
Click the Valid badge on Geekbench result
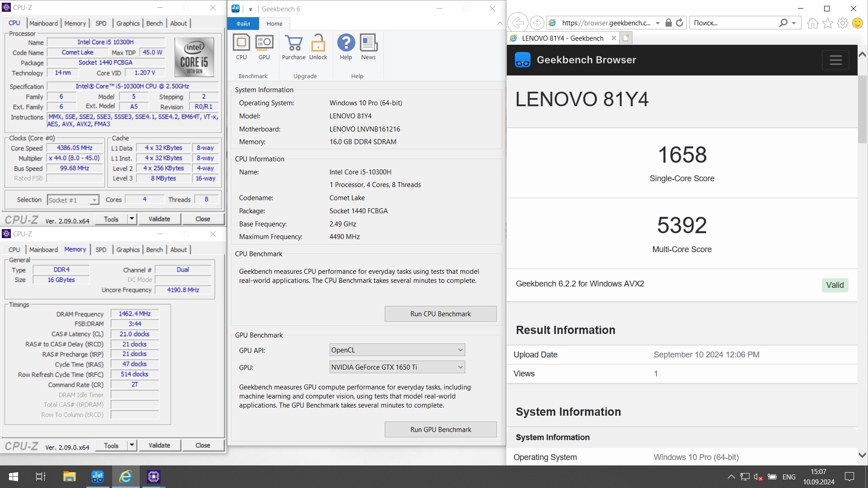835,285
